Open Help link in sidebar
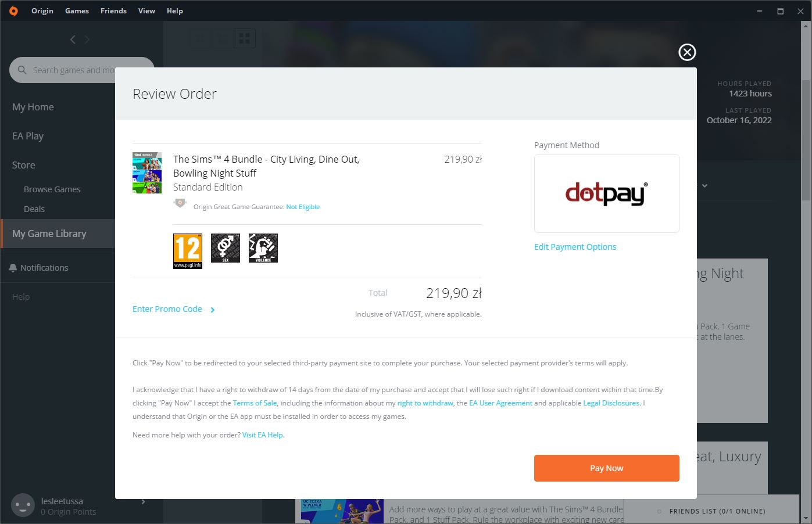 tap(21, 297)
